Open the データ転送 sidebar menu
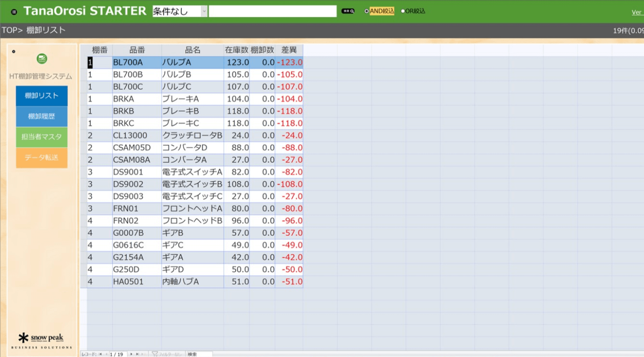Viewport: 644px width, 357px height. [x=42, y=158]
